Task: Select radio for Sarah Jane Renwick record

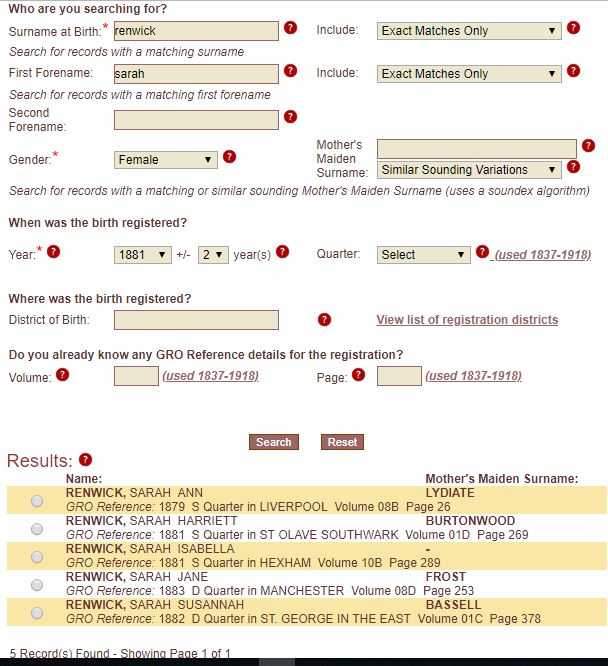Action: click(37, 585)
